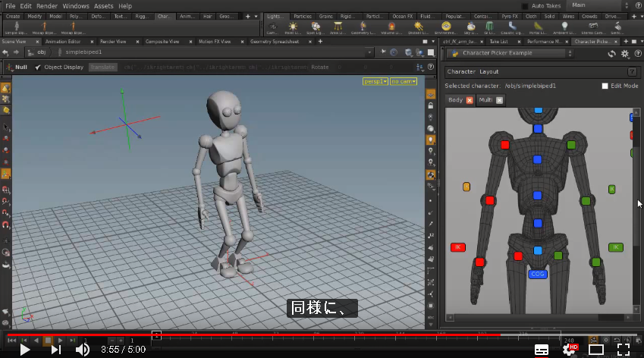
Task: Reload the Character Picker python panel
Action: point(612,54)
